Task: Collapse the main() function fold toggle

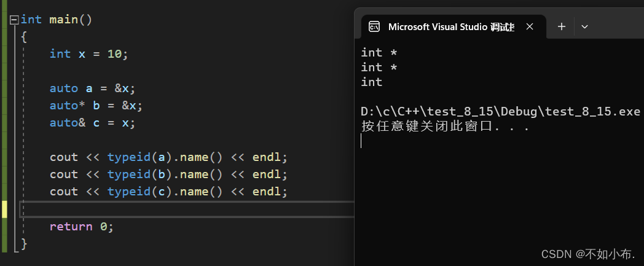Action: pos(15,20)
